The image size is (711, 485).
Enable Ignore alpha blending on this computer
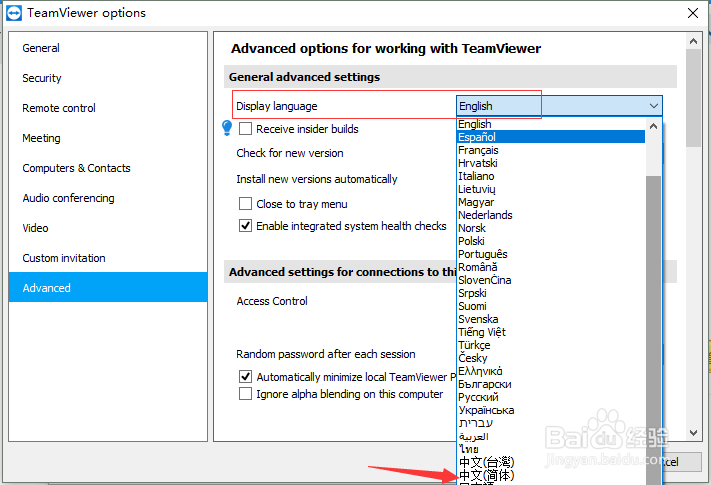[245, 393]
